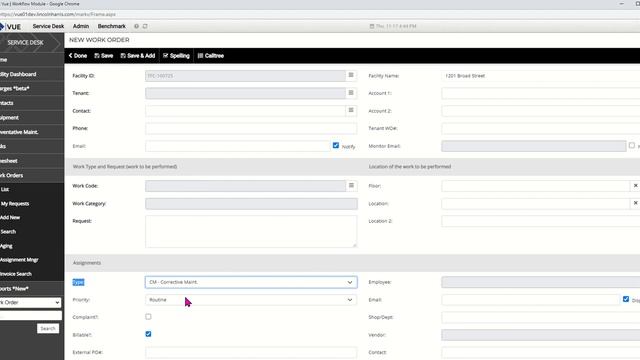
Task: Open the Service Desk menu
Action: tap(48, 26)
